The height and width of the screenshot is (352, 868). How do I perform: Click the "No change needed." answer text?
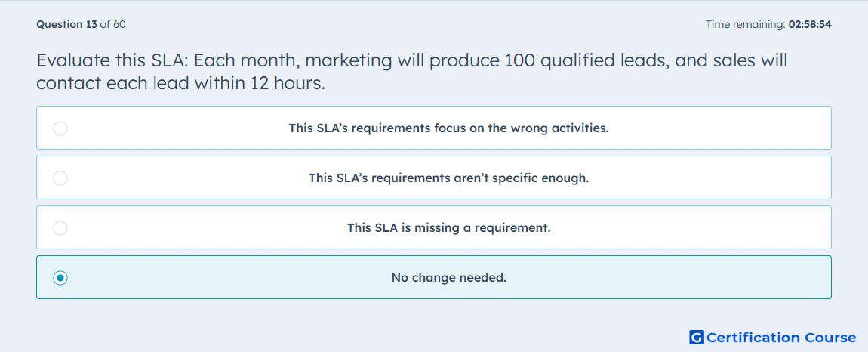448,278
